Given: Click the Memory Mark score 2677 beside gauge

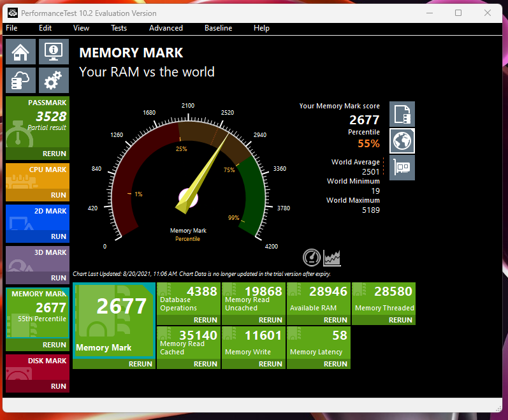Looking at the screenshot, I should tap(364, 120).
